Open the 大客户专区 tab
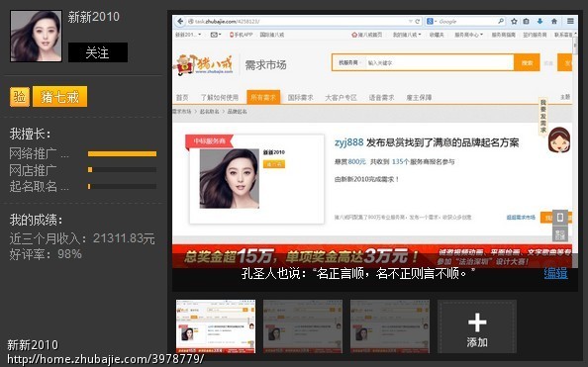 [341, 98]
